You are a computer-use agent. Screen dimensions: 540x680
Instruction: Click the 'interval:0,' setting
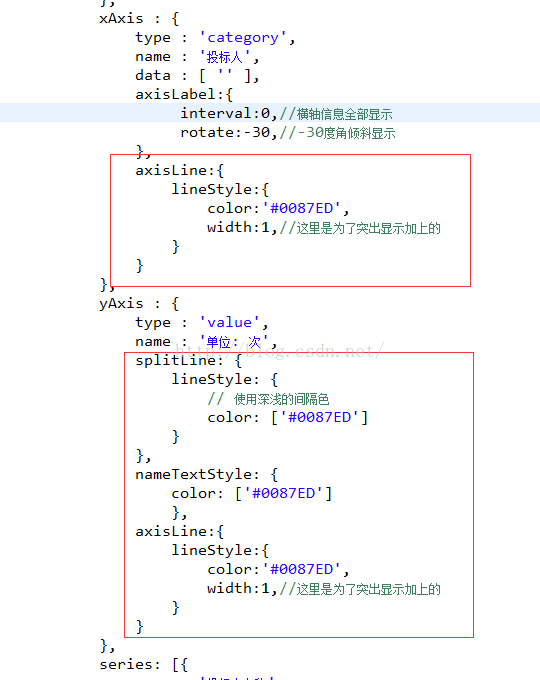click(x=229, y=114)
